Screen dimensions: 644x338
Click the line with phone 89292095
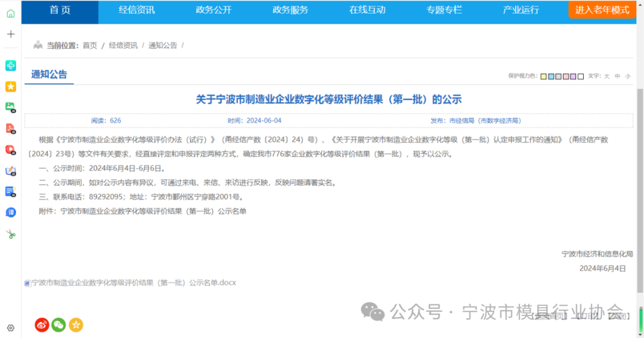(x=142, y=197)
